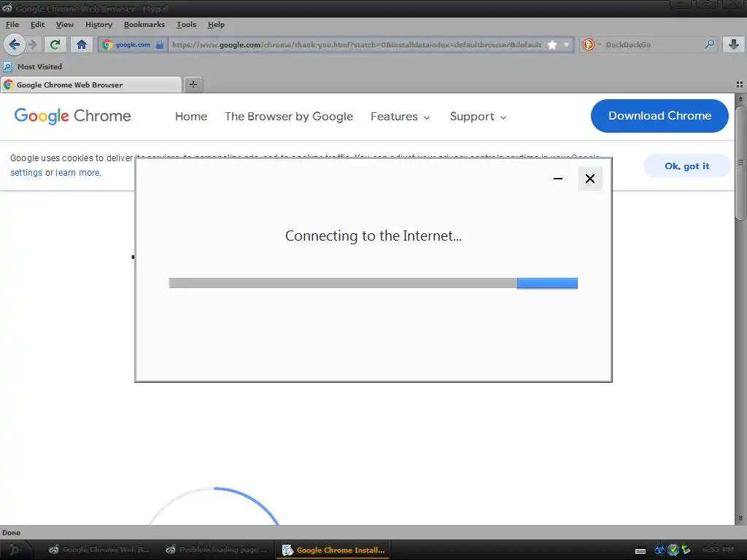
Task: Click the keyboard tray icon
Action: 640,551
